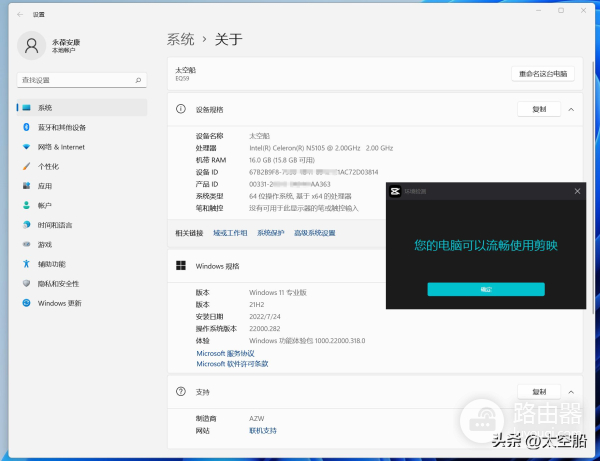Open 网络 & Internet settings
600x461 pixels.
click(x=82, y=147)
